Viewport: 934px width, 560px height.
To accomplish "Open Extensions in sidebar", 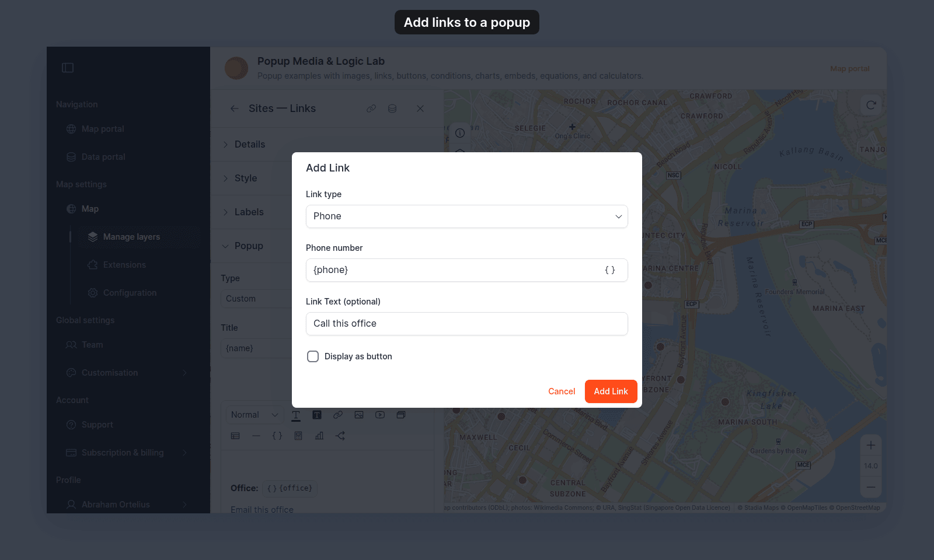I will 124,265.
